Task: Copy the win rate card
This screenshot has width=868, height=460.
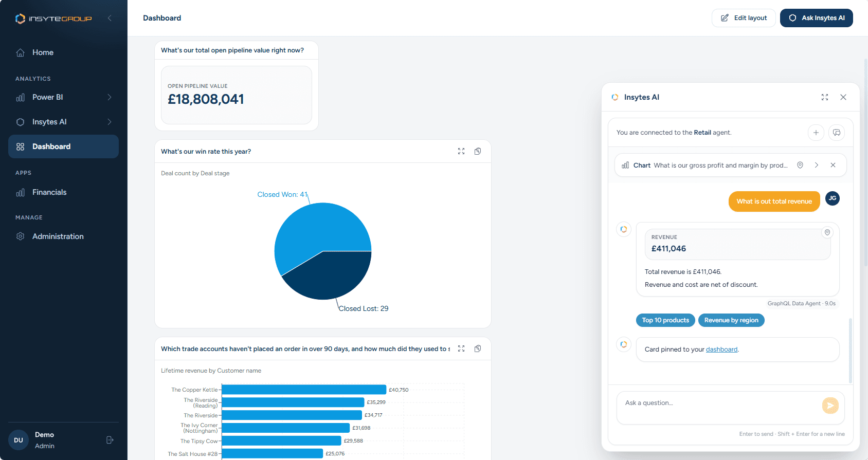Action: click(478, 151)
